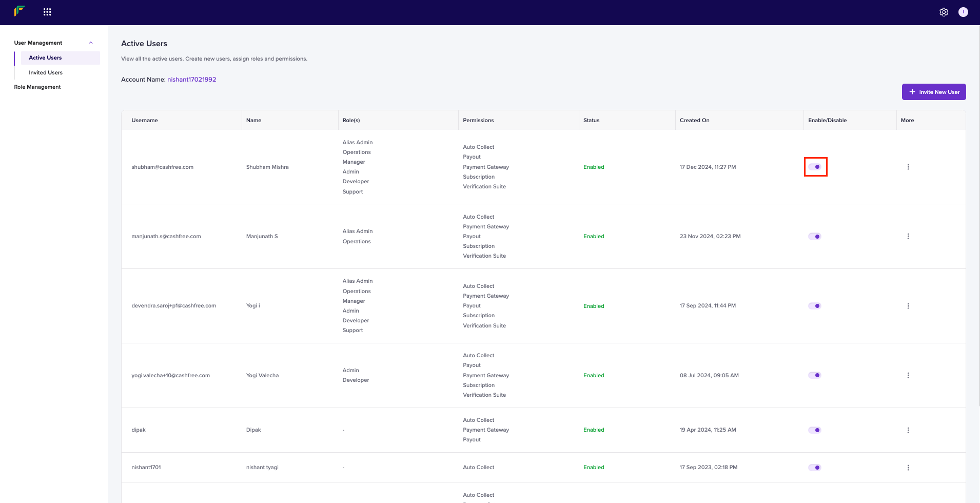Click date 17 Sep 2023, 02:18 PM

709,467
